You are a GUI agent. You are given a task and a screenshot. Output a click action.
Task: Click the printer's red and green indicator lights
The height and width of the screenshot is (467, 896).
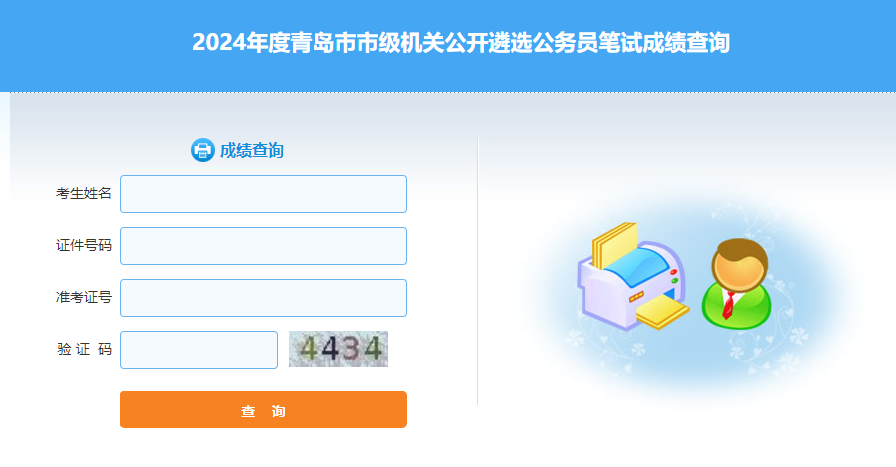(x=674, y=277)
